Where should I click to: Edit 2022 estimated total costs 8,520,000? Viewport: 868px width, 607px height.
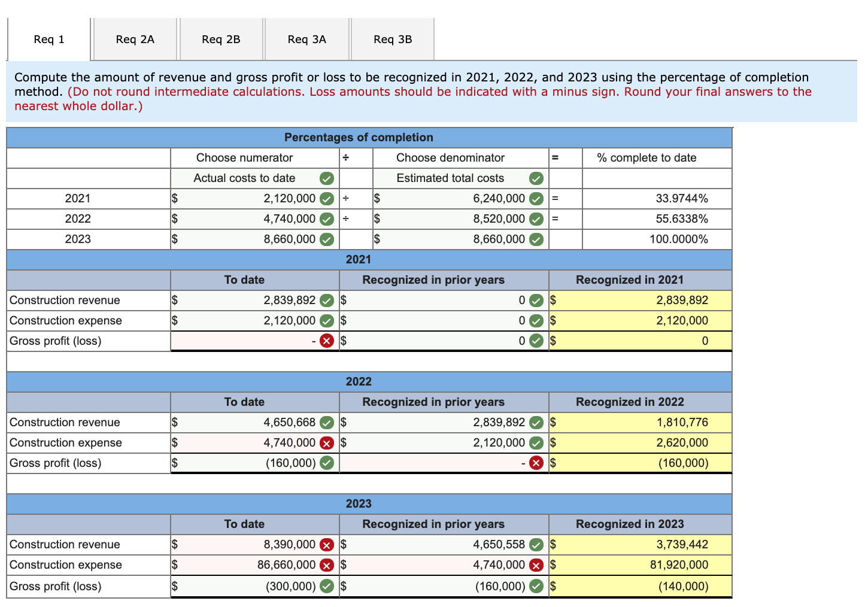tap(461, 219)
